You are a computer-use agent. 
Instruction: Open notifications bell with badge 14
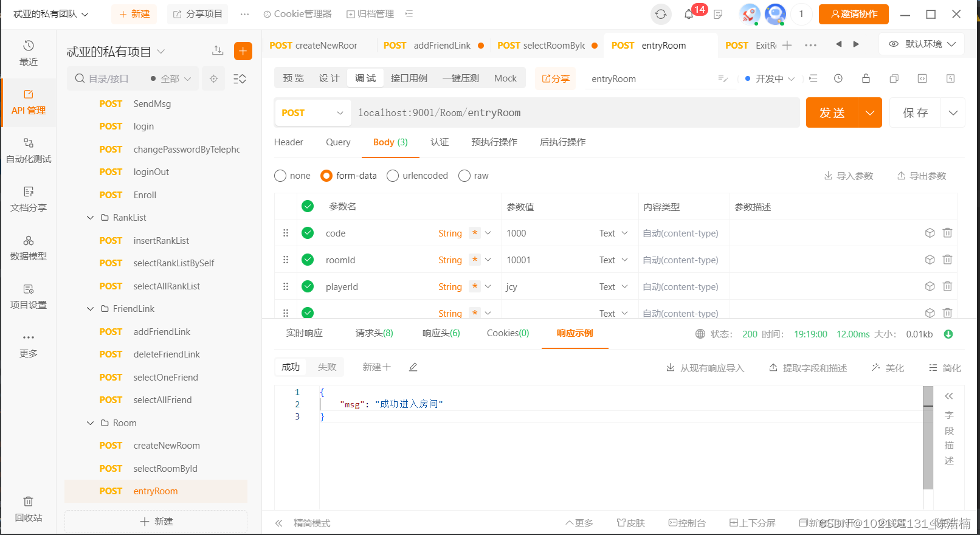689,14
